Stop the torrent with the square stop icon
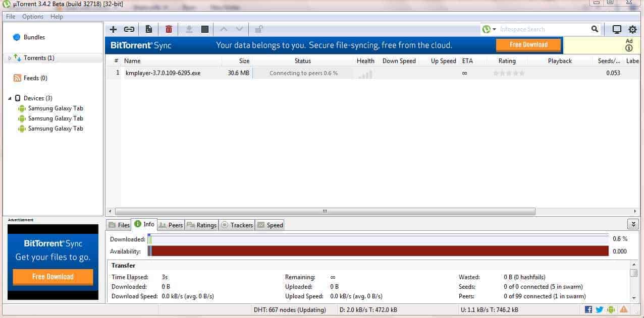Screen dimensions: 644x318 pyautogui.click(x=205, y=29)
